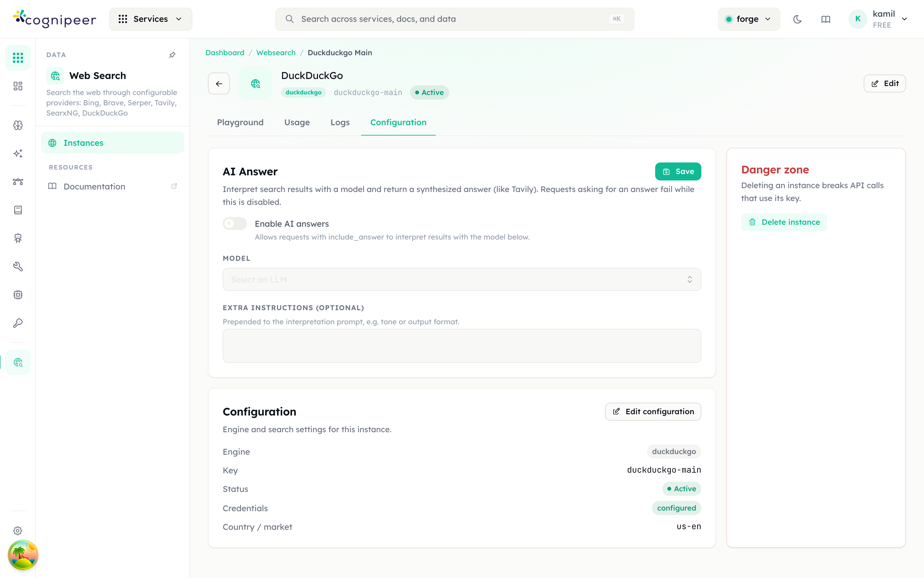This screenshot has width=924, height=578.
Task: Open the web search globe in left rail
Action: click(x=18, y=362)
